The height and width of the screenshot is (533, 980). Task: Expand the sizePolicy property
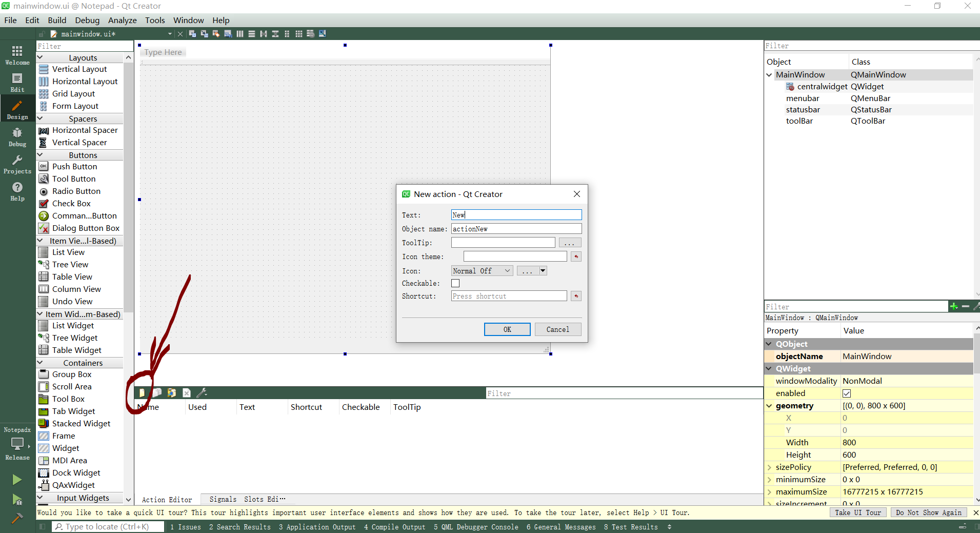click(x=769, y=467)
